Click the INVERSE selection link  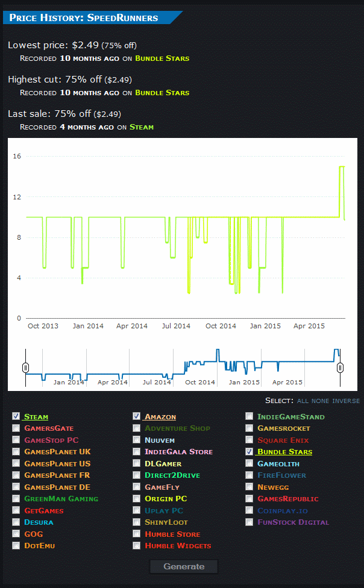point(346,401)
